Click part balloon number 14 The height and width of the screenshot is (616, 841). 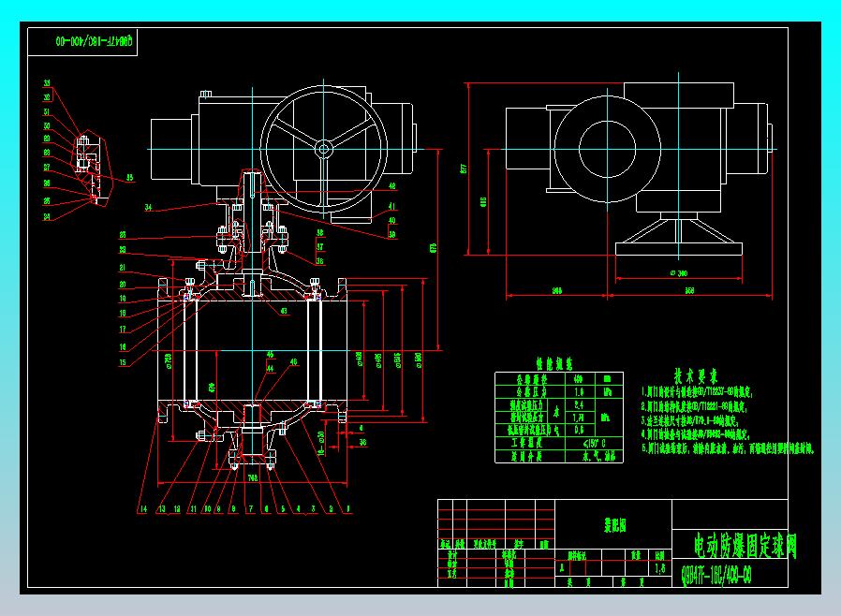(143, 508)
